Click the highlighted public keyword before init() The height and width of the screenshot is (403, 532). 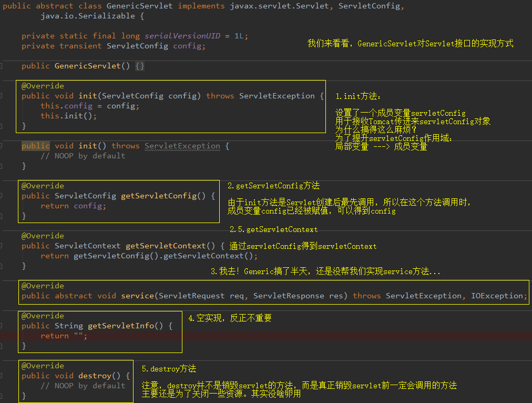(x=36, y=146)
